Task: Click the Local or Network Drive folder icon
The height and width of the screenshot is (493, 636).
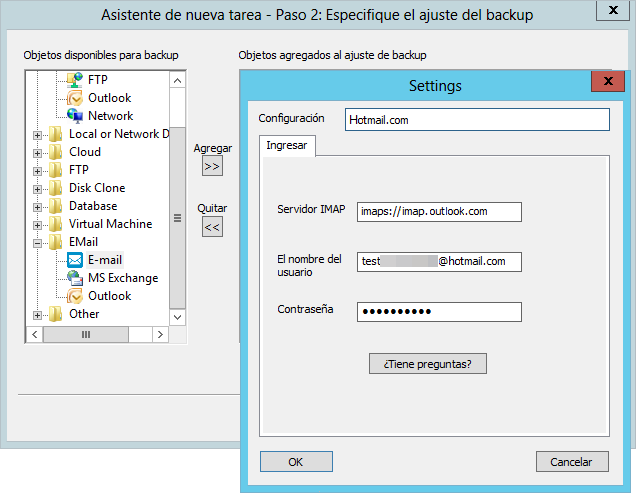Action: (x=56, y=134)
